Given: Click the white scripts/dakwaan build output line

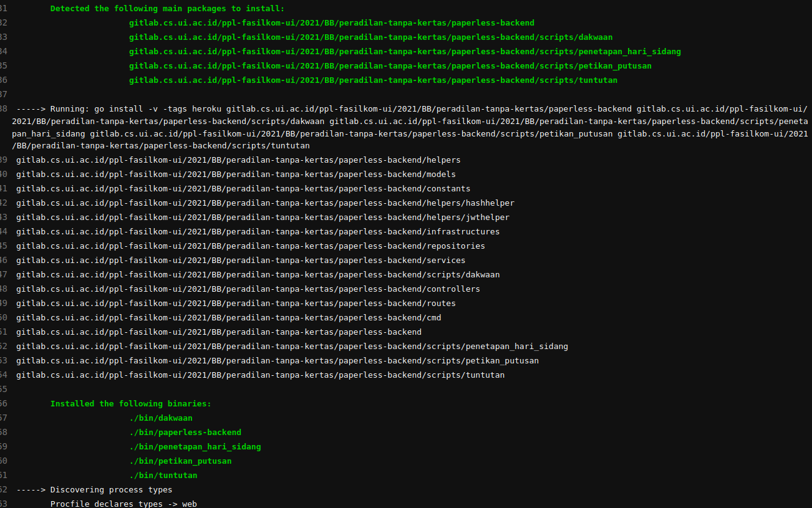Looking at the screenshot, I should pyautogui.click(x=258, y=275).
